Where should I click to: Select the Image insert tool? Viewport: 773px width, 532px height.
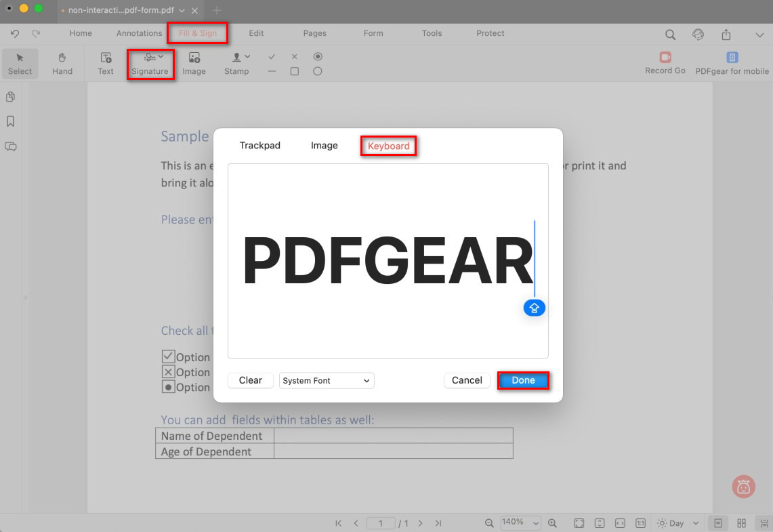(x=194, y=64)
